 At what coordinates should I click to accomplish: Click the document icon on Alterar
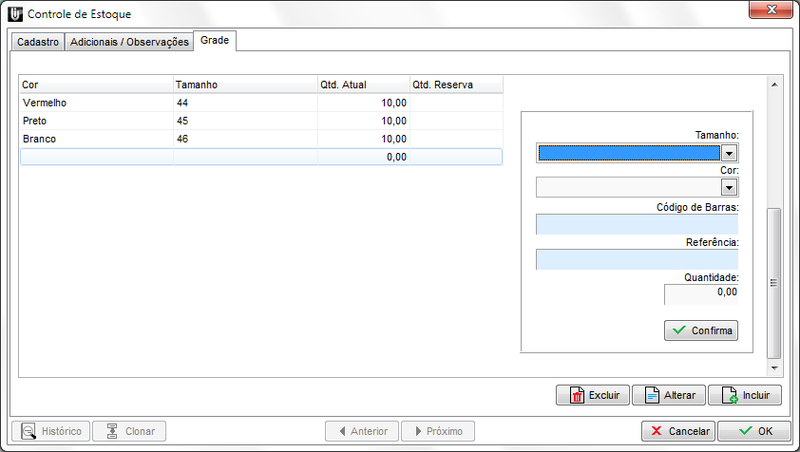[x=652, y=395]
